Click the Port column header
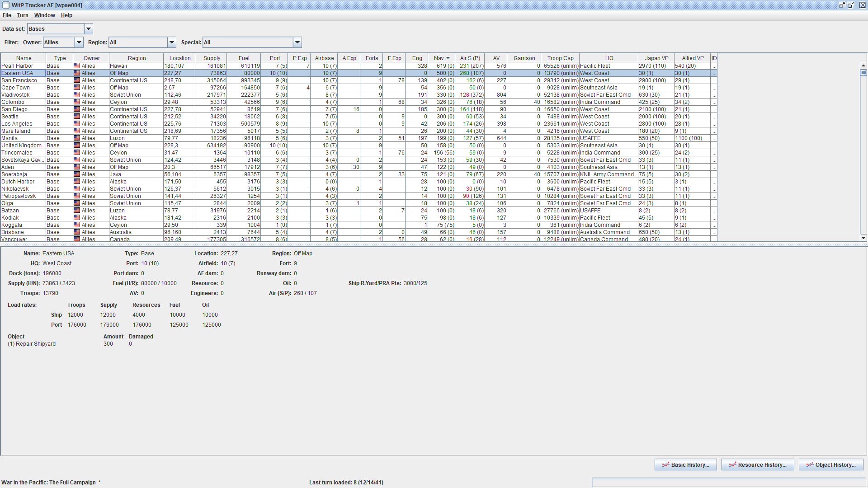This screenshot has width=868, height=488. click(275, 58)
